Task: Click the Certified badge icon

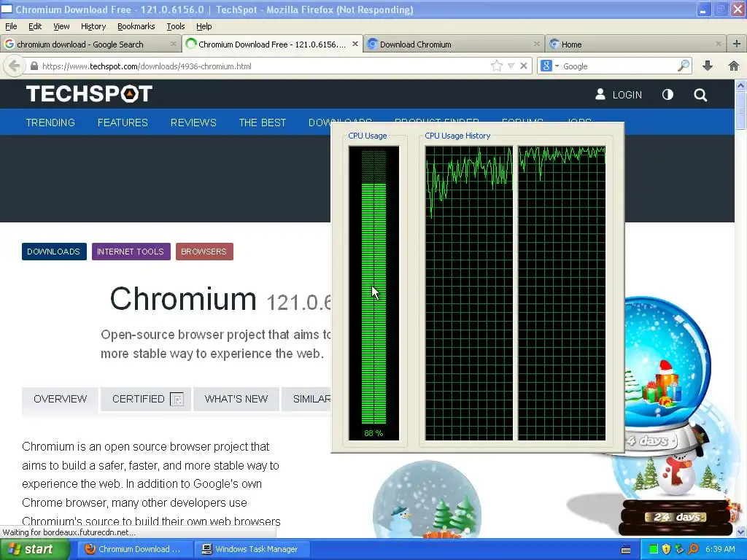Action: [x=177, y=399]
